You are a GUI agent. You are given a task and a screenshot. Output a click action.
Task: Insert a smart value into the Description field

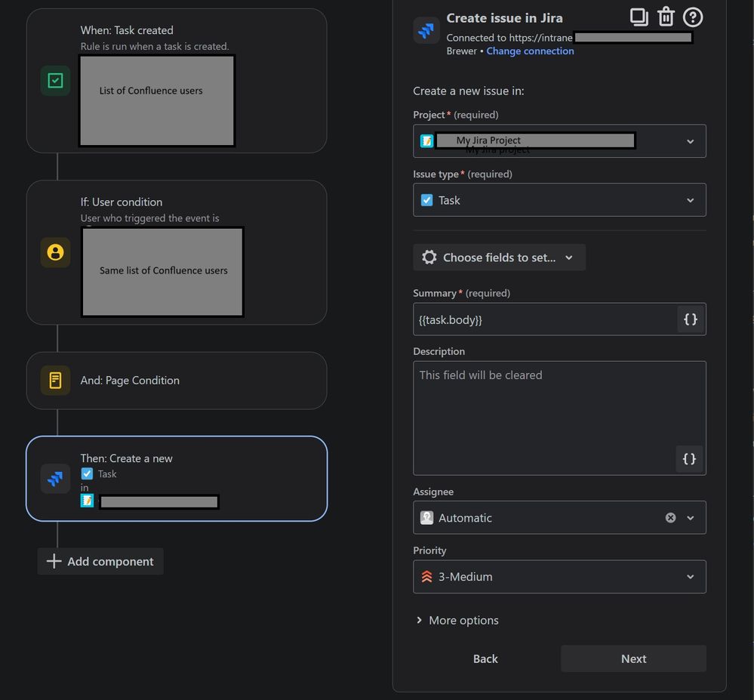pyautogui.click(x=688, y=458)
